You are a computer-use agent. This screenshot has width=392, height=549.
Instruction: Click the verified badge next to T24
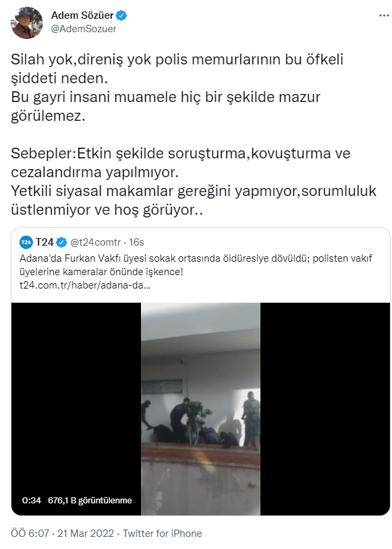click(x=61, y=242)
